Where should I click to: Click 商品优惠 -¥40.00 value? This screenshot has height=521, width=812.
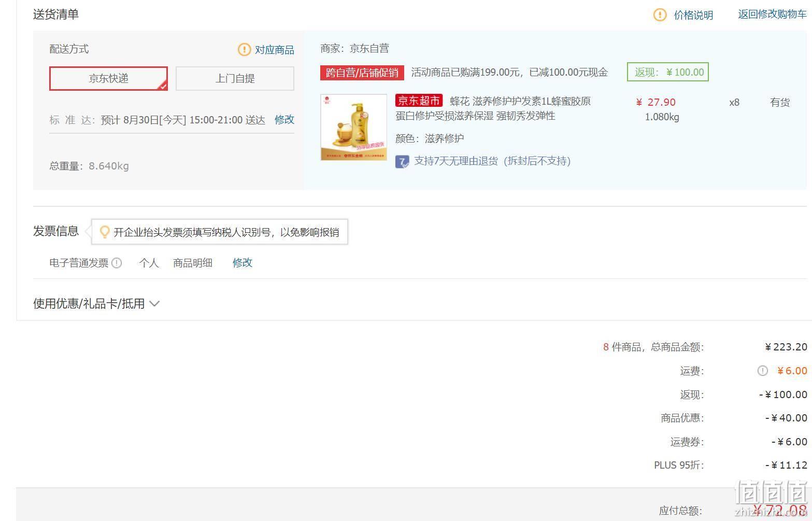pyautogui.click(x=786, y=418)
